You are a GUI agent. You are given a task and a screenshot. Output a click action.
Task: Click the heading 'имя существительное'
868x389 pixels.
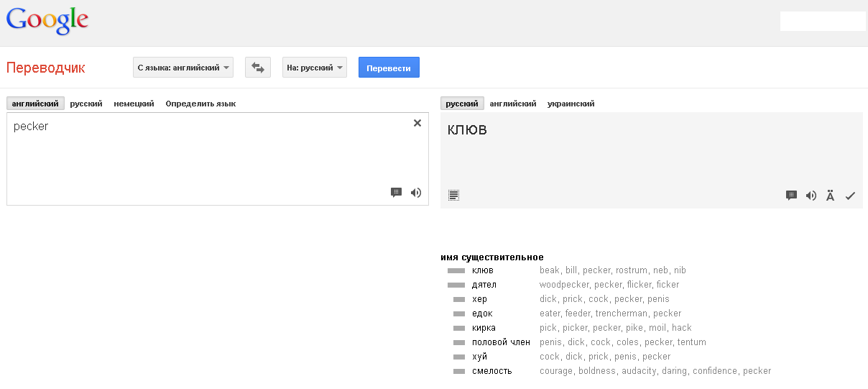tap(492, 257)
